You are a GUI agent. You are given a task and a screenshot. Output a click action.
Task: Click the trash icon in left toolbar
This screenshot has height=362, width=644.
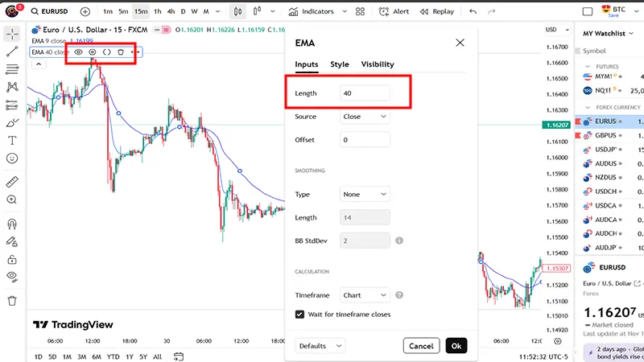pos(12,300)
